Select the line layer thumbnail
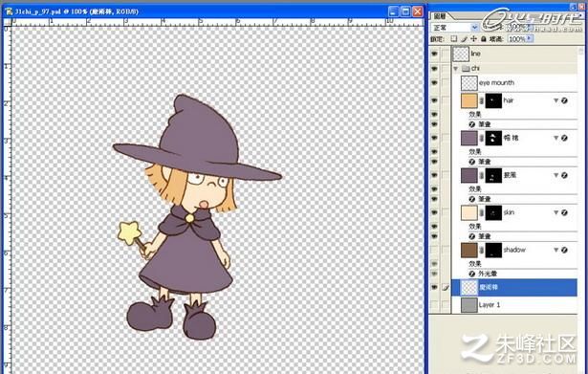 tap(461, 54)
